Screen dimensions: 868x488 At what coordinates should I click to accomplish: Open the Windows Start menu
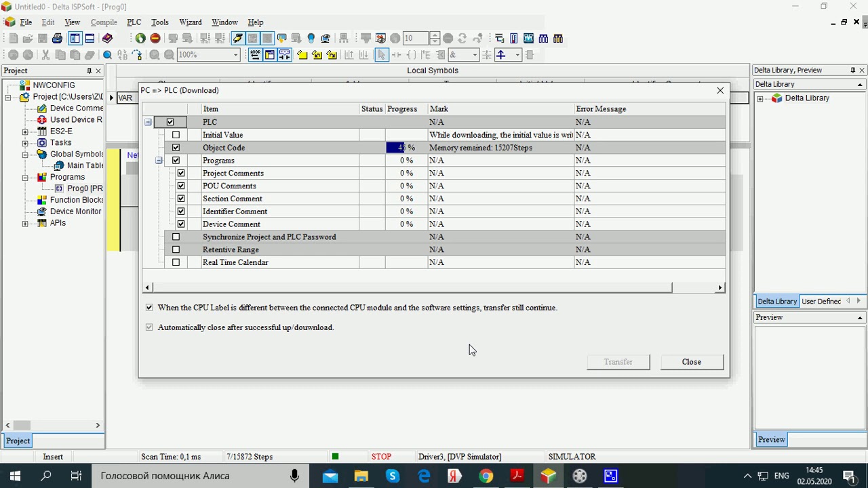(15, 476)
